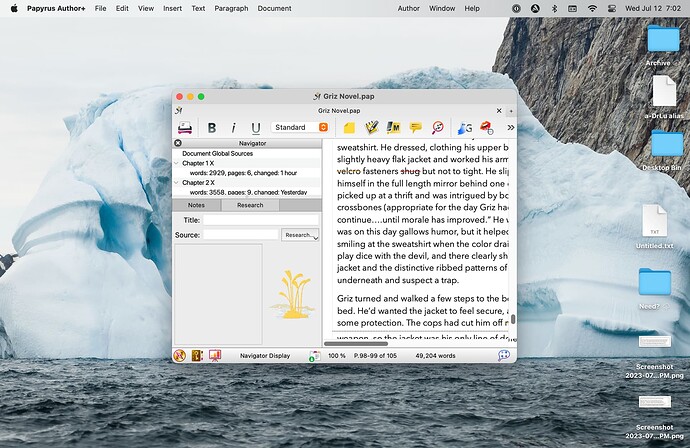The height and width of the screenshot is (448, 690).
Task: Click the large notes text area
Action: pyautogui.click(x=218, y=294)
